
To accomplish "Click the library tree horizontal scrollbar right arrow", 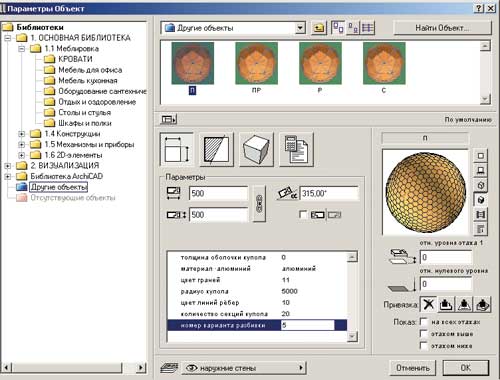I will point(141,368).
